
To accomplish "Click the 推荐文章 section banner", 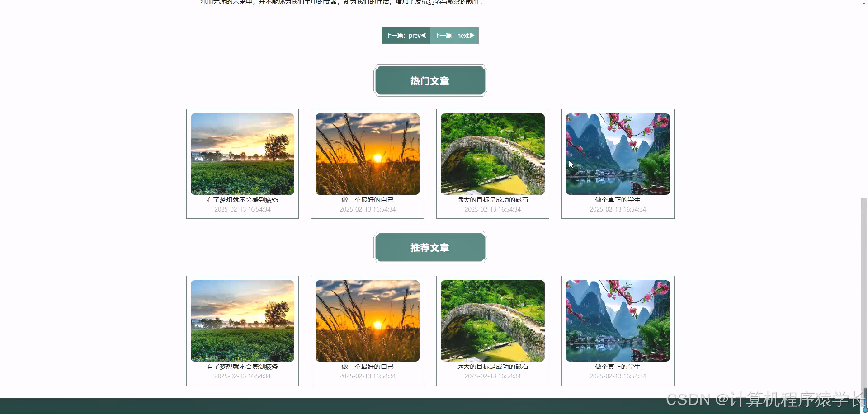I will coord(429,247).
